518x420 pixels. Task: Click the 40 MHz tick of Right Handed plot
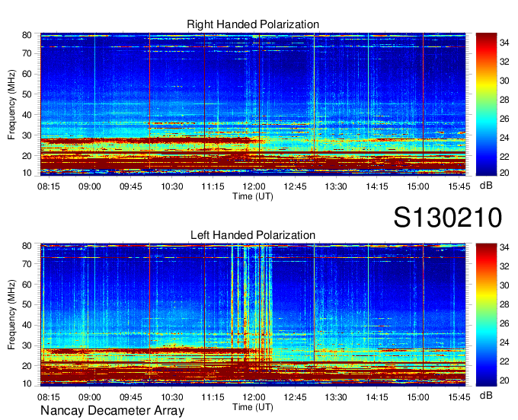[27, 115]
